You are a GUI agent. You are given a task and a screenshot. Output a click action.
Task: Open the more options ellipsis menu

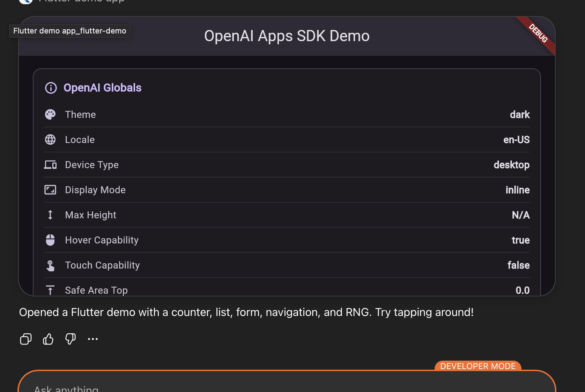click(x=92, y=339)
